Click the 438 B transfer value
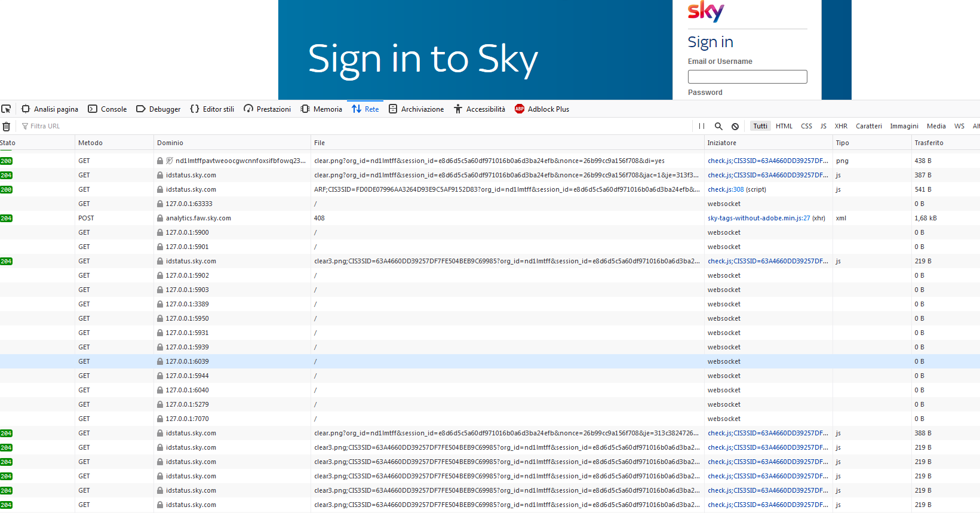This screenshot has height=513, width=980. [x=923, y=161]
